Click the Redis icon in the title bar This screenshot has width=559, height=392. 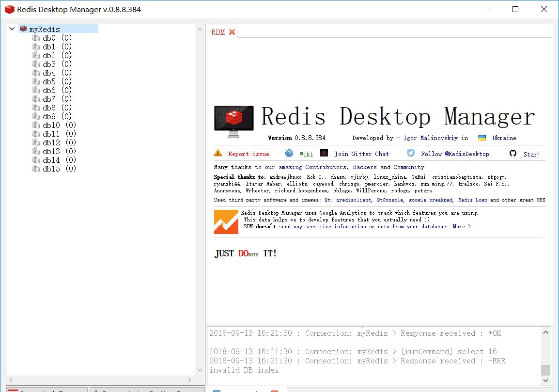coord(9,9)
